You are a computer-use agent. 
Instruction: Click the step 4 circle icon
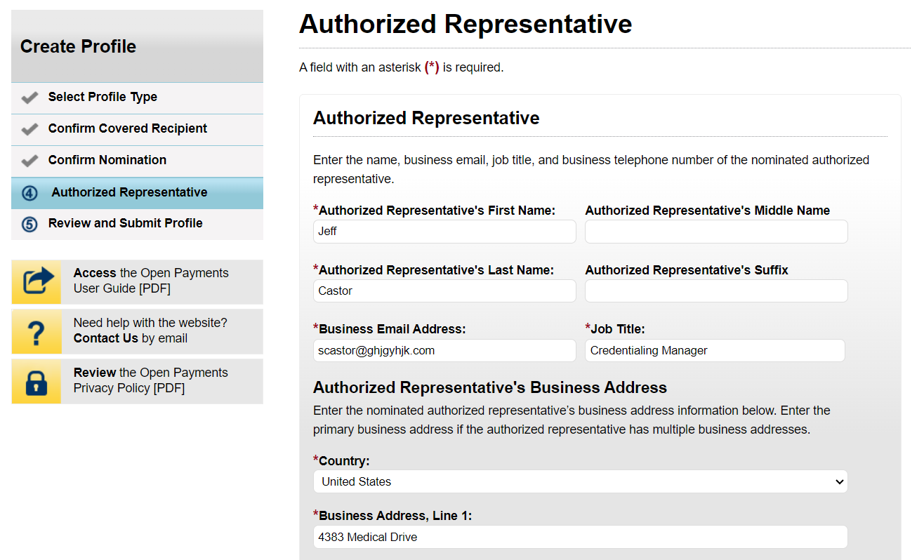pos(29,193)
